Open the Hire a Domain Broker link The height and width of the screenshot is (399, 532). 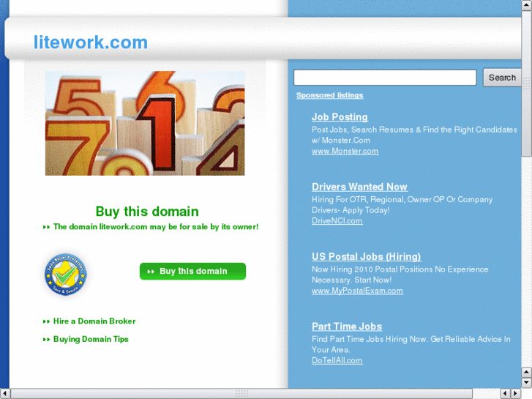coord(94,321)
